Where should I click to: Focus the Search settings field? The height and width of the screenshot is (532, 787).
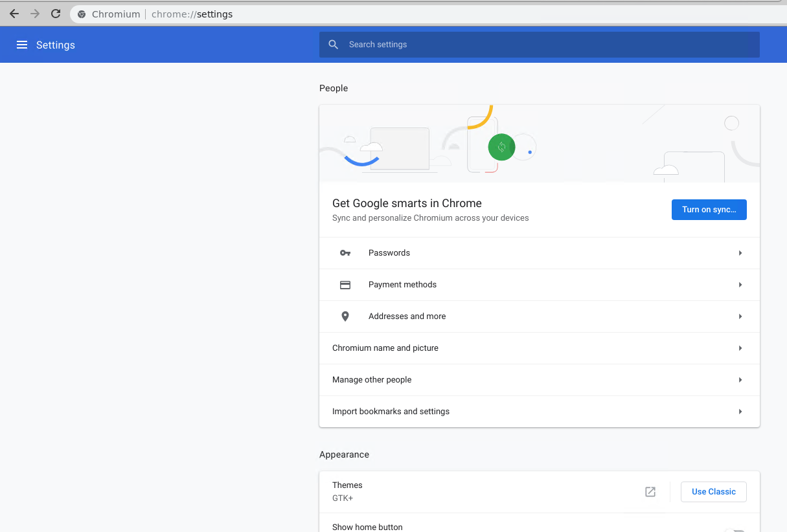(540, 45)
